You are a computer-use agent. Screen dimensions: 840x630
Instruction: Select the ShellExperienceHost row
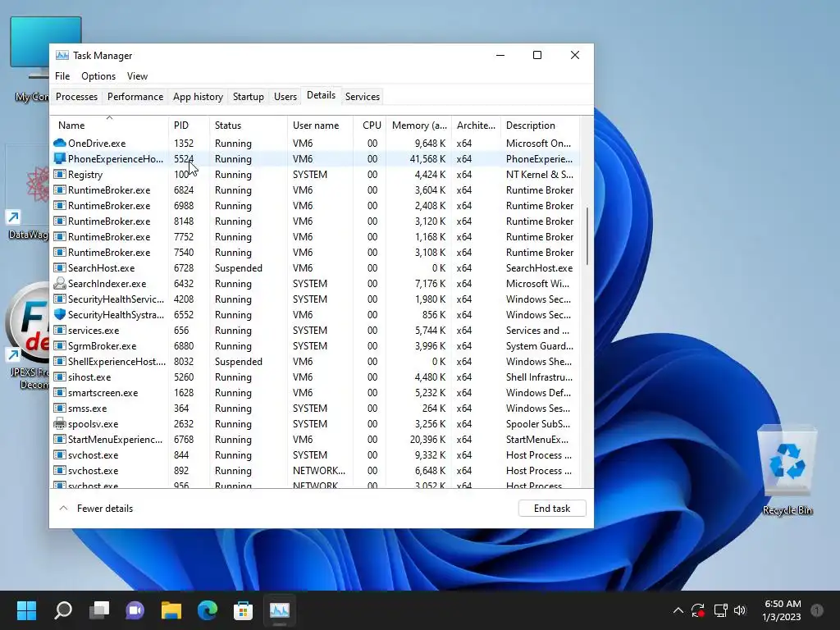[x=315, y=361]
